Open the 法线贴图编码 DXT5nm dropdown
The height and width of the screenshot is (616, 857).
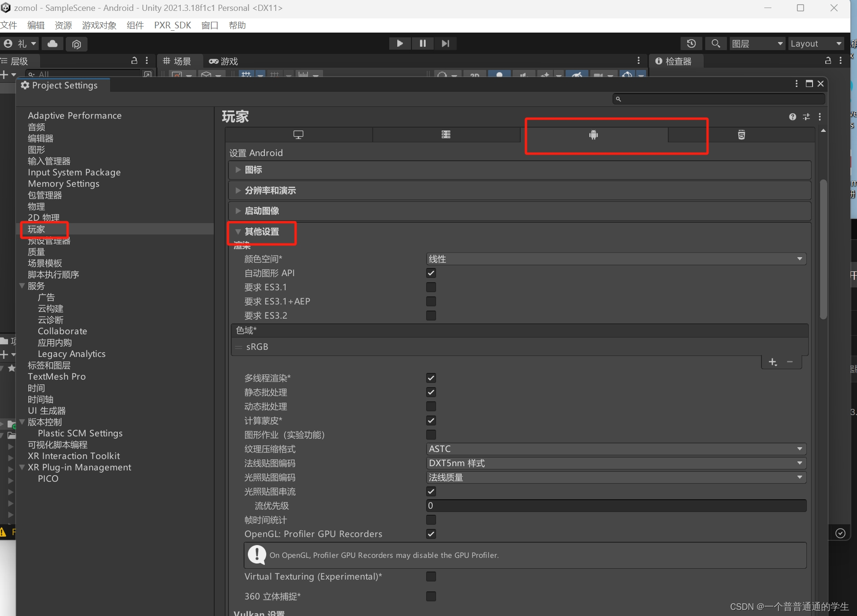tap(616, 463)
